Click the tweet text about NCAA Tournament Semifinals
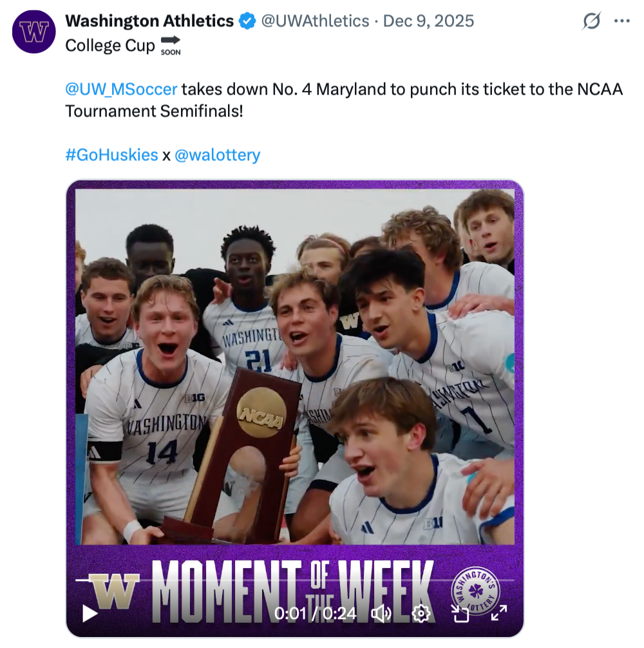The height and width of the screenshot is (648, 644). pos(344,100)
